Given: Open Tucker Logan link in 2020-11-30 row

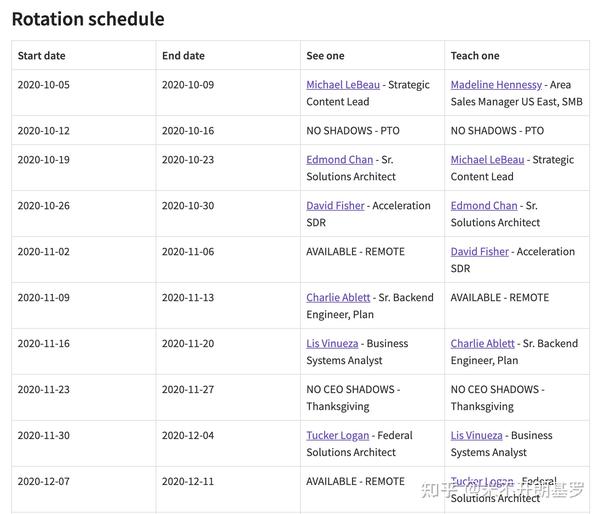Looking at the screenshot, I should click(337, 436).
